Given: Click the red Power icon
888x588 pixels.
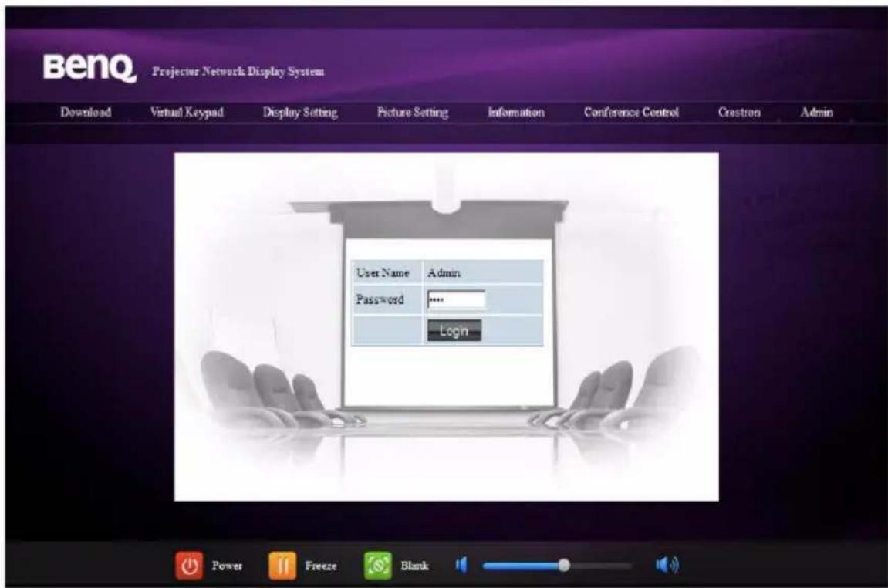Looking at the screenshot, I should point(189,566).
